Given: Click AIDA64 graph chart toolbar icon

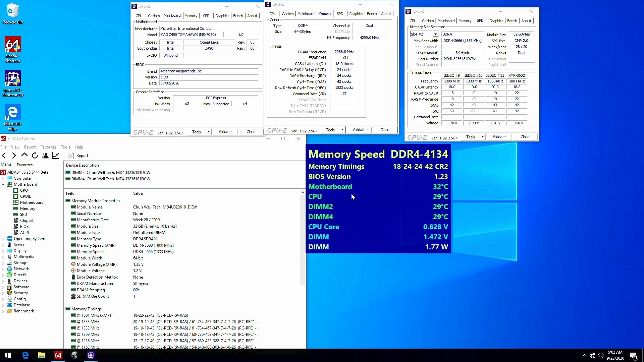Looking at the screenshot, I should click(x=56, y=156).
